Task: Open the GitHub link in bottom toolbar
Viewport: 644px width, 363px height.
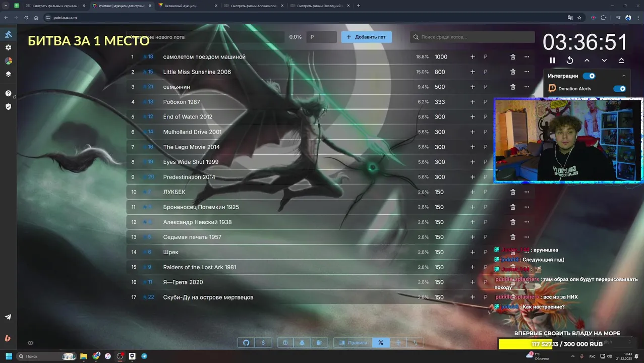Action: click(x=246, y=343)
